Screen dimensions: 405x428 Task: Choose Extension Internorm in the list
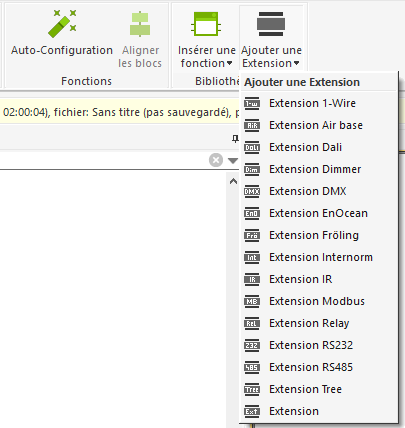point(319,257)
